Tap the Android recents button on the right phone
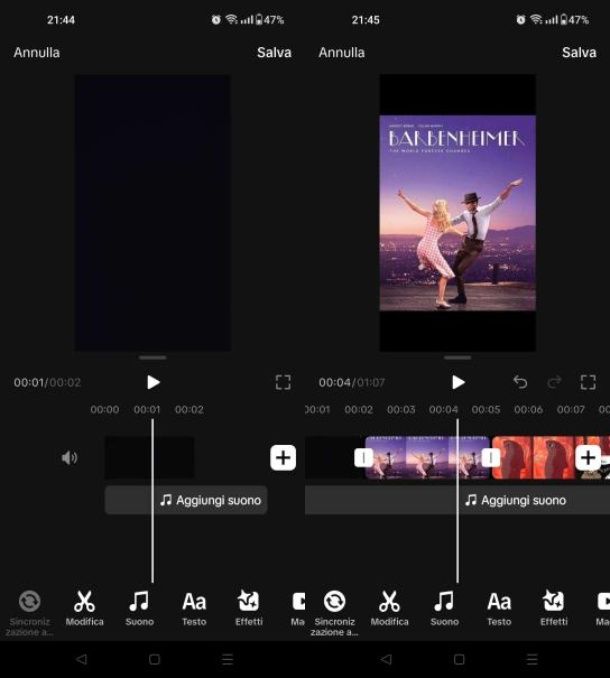Image resolution: width=610 pixels, height=678 pixels. pyautogui.click(x=532, y=659)
